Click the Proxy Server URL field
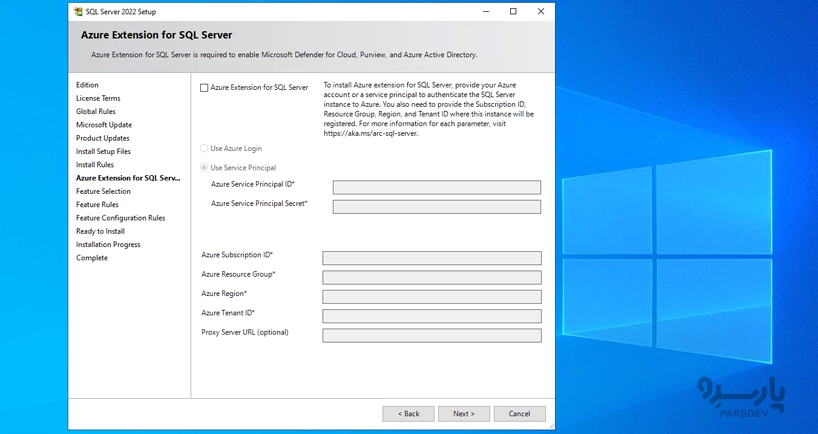This screenshot has height=434, width=818. (431, 336)
